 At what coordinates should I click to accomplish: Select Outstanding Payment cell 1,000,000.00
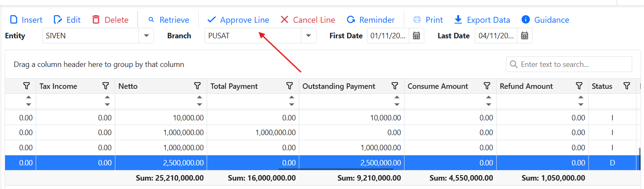pyautogui.click(x=351, y=148)
